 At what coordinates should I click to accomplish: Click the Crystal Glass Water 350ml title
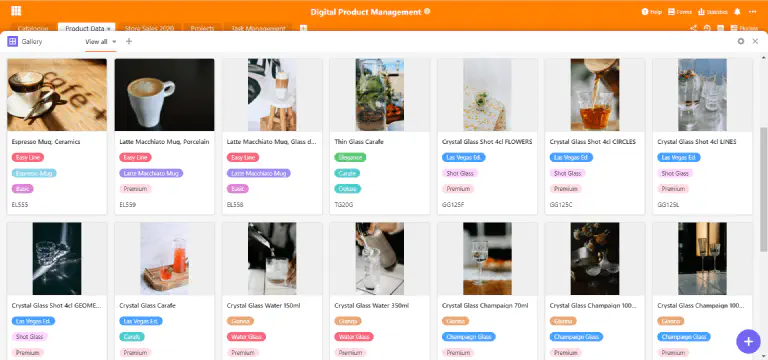pos(372,306)
